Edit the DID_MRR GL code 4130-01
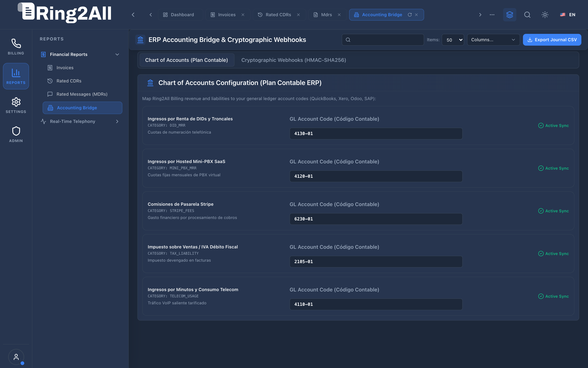The width and height of the screenshot is (588, 368). [x=376, y=133]
